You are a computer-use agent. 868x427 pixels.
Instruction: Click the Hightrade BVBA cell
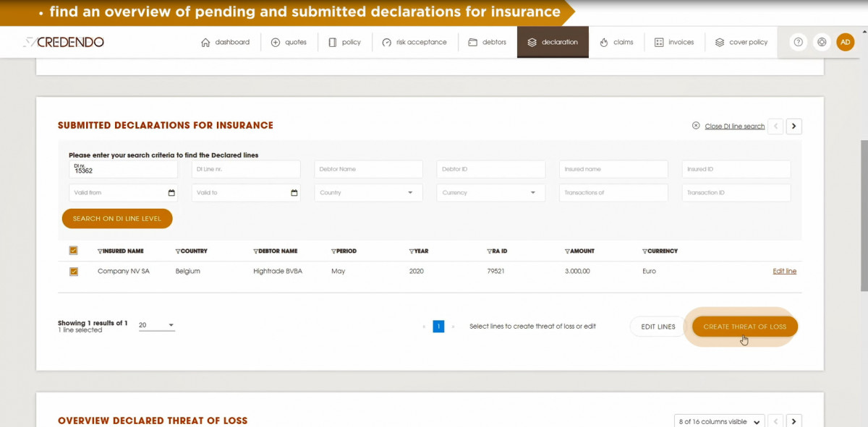point(276,272)
